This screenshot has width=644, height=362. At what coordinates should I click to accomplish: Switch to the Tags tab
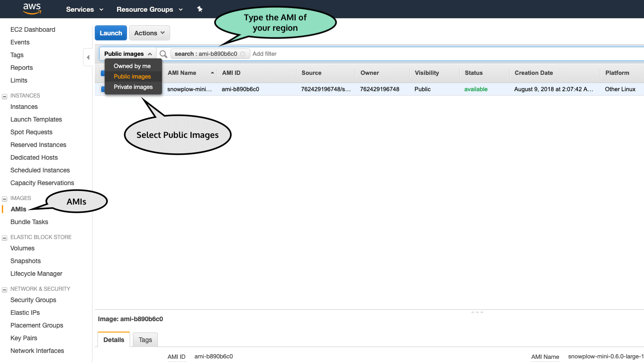[145, 340]
